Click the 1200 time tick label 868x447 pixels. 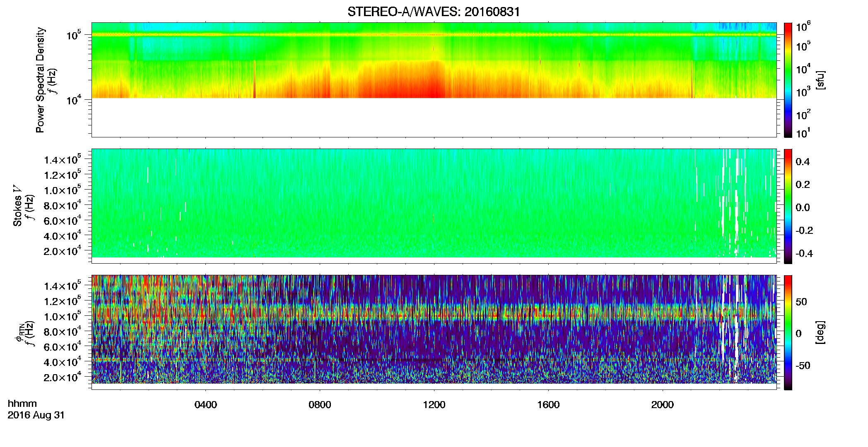click(434, 405)
